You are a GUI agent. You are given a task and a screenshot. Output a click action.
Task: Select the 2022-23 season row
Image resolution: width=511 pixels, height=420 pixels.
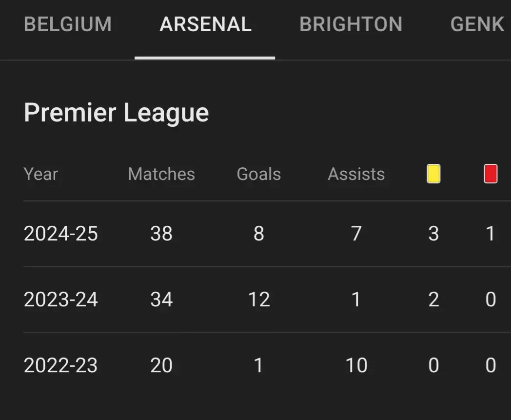point(61,365)
